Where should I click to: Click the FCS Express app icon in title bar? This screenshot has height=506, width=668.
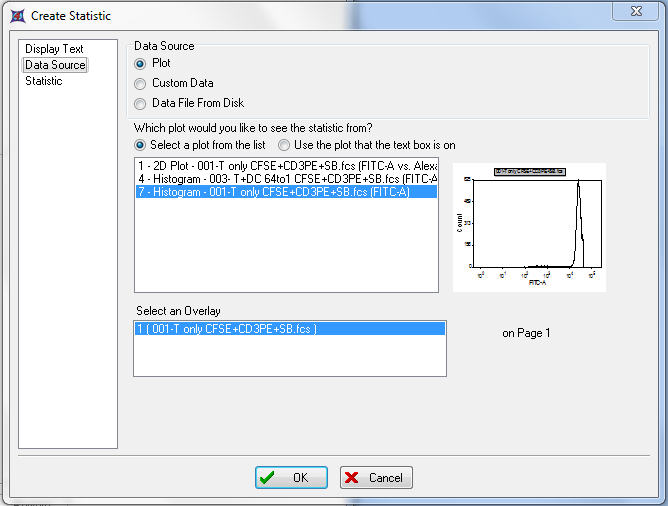(17, 16)
